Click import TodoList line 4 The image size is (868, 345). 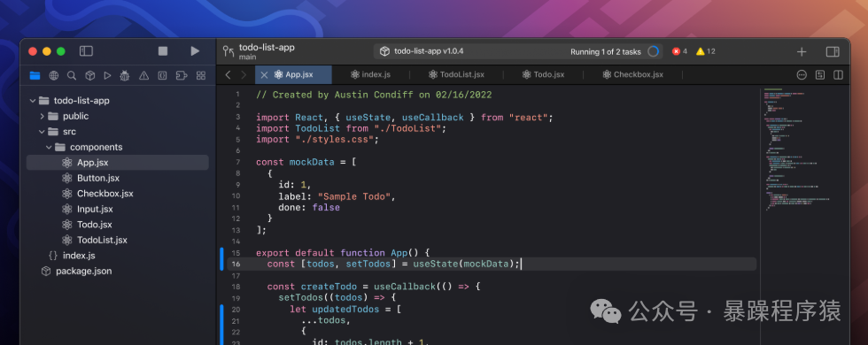[x=351, y=128]
